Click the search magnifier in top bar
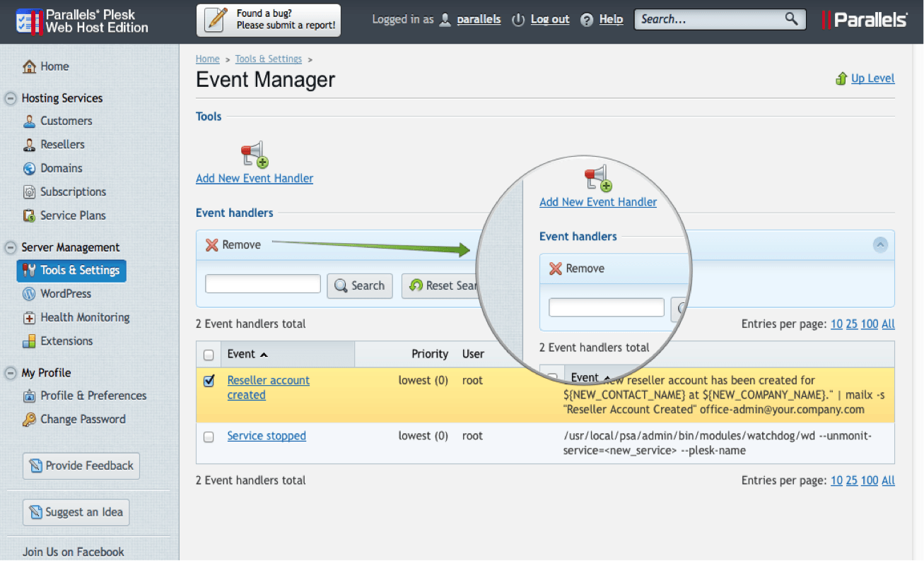 (792, 19)
